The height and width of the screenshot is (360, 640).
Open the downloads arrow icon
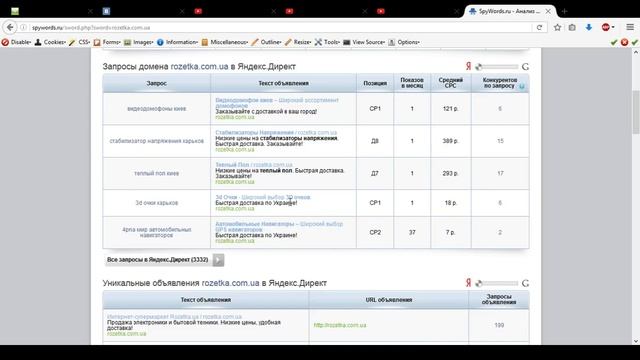tap(589, 27)
